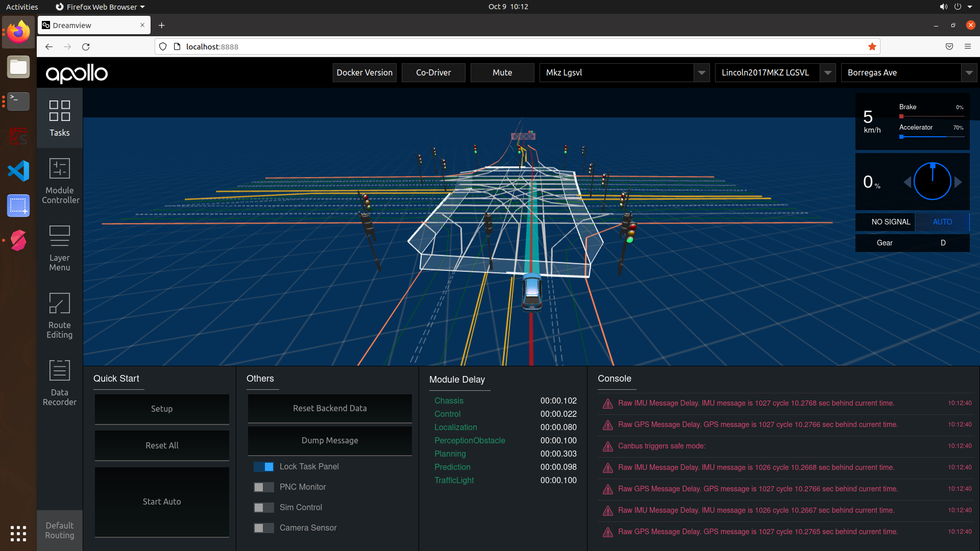Open the Default Routing item

click(60, 531)
